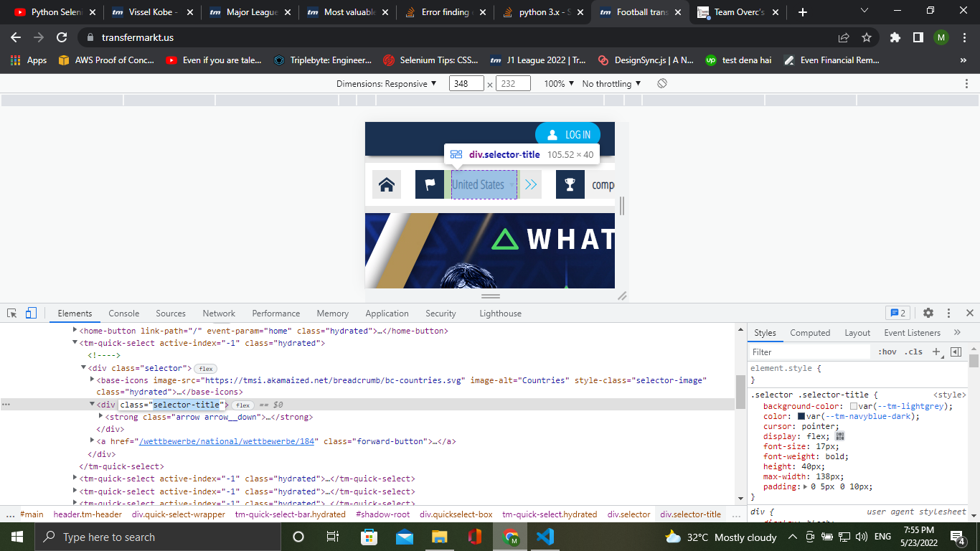
Task: Open device toolbar more options menu
Action: 967,83
